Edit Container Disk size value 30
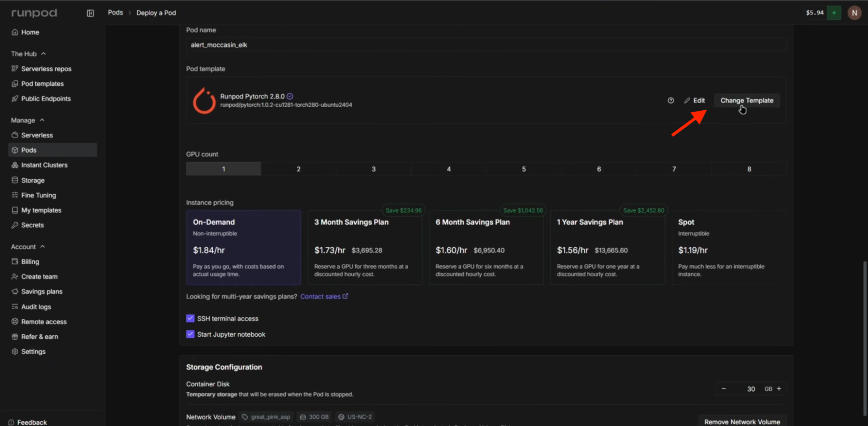Screen dimensions: 868x426 [x=751, y=389]
